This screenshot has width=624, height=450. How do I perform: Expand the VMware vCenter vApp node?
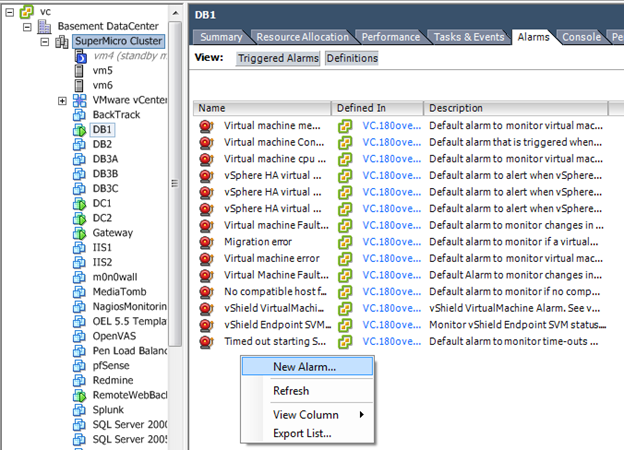point(62,101)
